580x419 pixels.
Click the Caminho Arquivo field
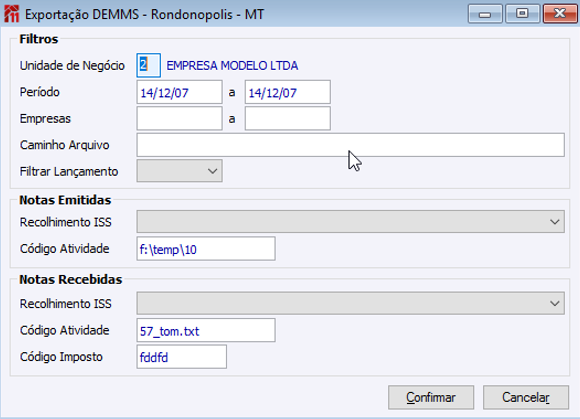(x=350, y=145)
